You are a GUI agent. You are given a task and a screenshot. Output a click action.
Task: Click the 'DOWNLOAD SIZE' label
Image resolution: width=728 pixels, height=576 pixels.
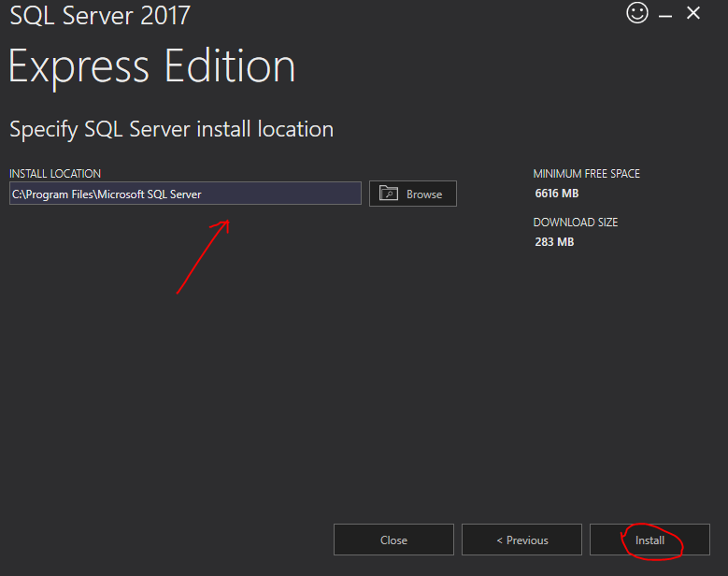coord(576,223)
